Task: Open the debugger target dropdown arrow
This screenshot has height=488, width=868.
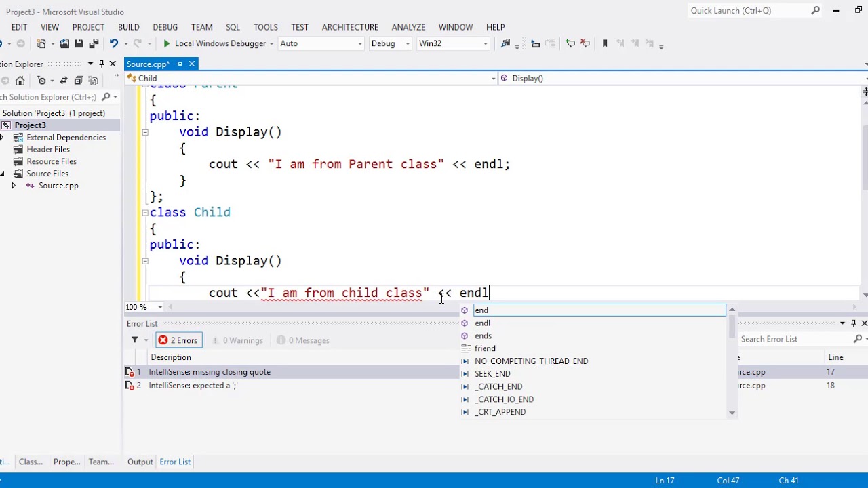Action: pos(271,43)
